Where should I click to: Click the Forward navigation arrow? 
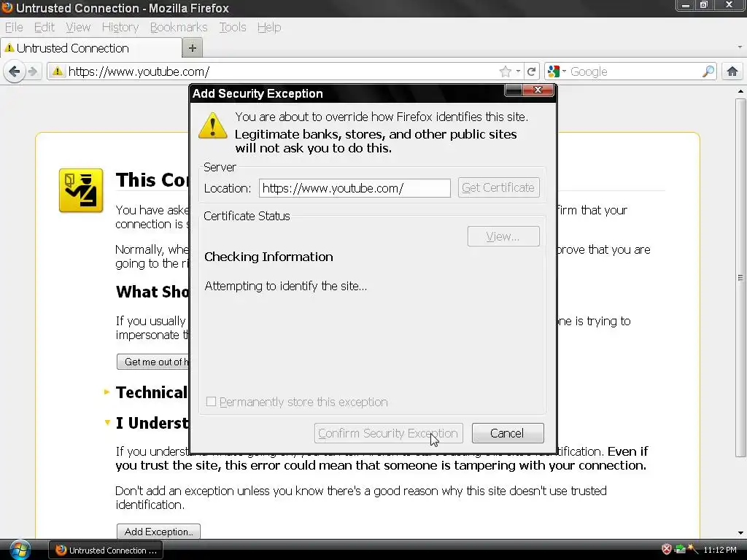click(33, 72)
